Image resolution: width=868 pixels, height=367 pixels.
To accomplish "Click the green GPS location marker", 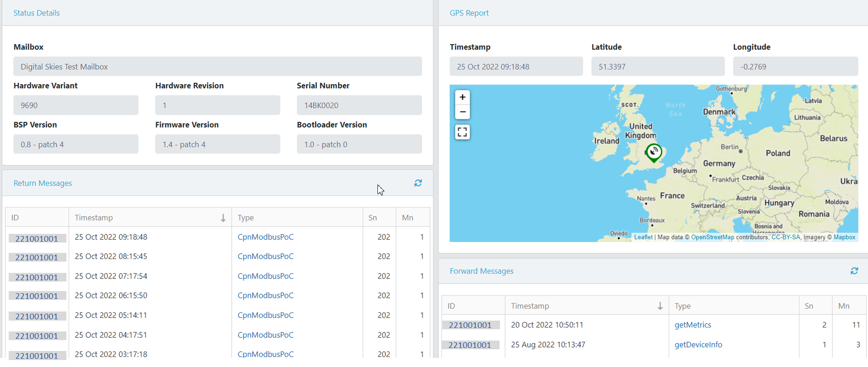I will point(654,152).
